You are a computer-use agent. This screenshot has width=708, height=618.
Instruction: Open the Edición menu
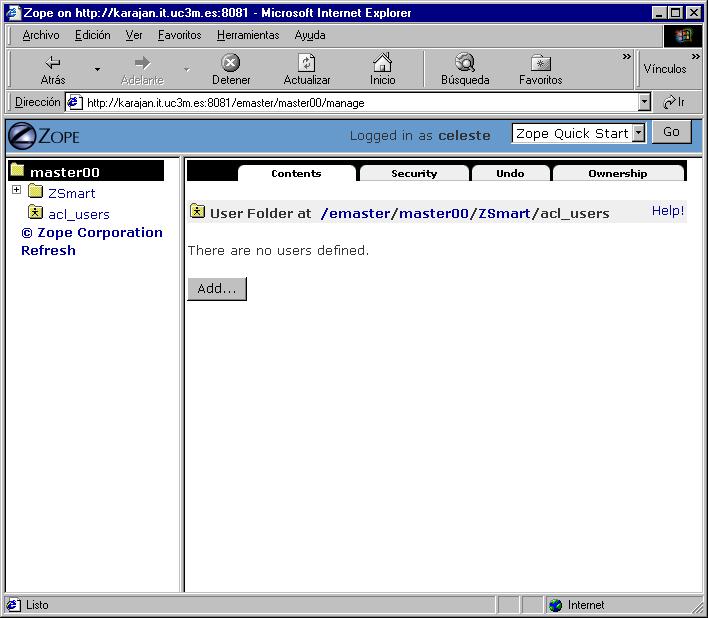pyautogui.click(x=93, y=35)
